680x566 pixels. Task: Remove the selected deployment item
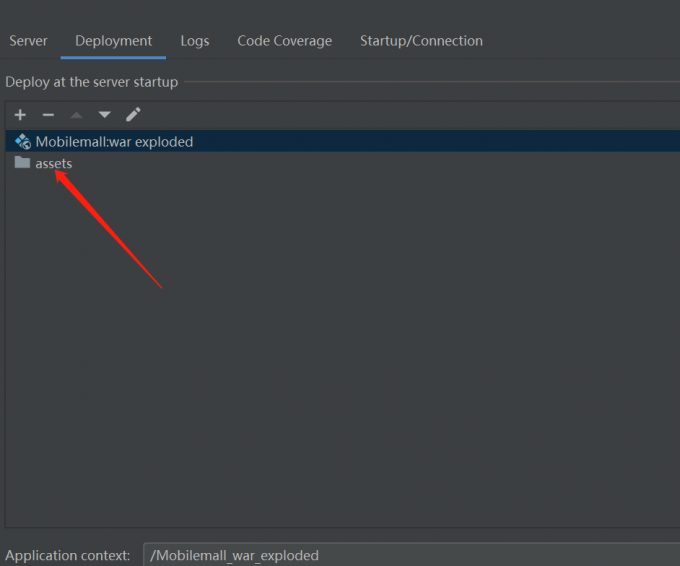[48, 115]
